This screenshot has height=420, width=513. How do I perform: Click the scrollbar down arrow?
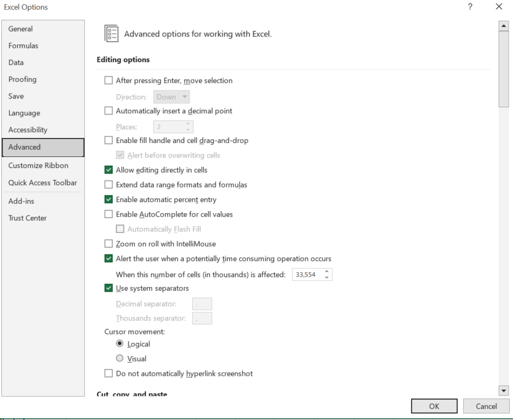[503, 390]
